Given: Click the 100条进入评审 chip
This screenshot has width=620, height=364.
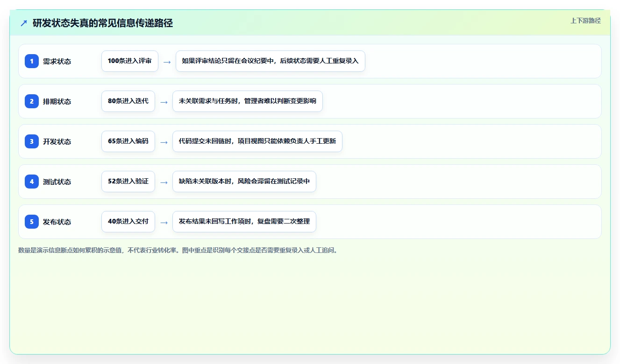Looking at the screenshot, I should [130, 61].
